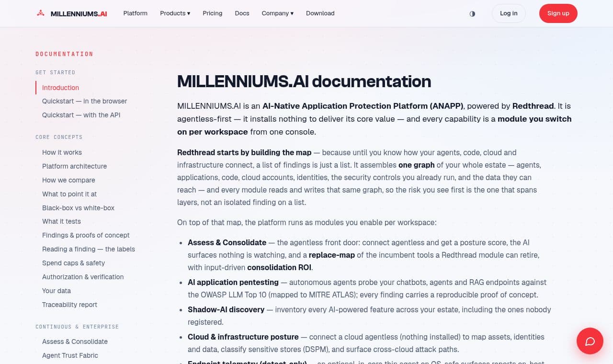Open the Download page
Image resolution: width=613 pixels, height=364 pixels.
pos(320,13)
